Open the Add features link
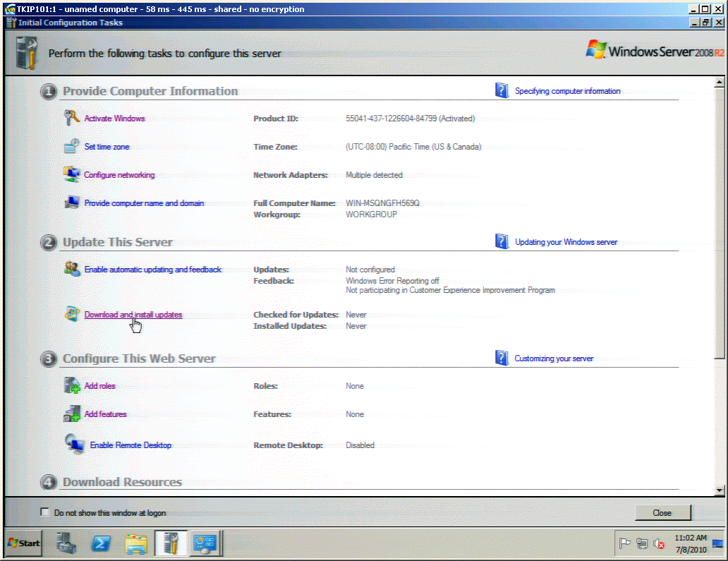Viewport: 728px width, 561px height. 105,414
